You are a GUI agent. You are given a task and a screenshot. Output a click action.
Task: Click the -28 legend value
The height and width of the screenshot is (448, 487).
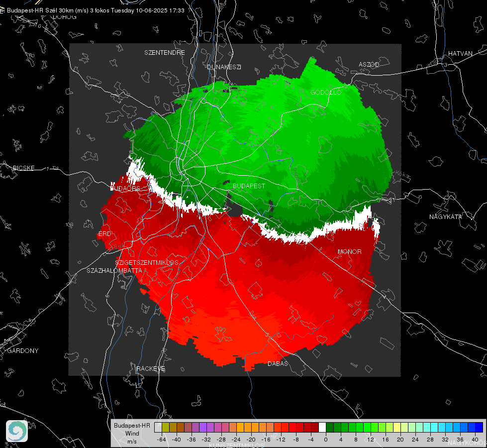coord(221,440)
